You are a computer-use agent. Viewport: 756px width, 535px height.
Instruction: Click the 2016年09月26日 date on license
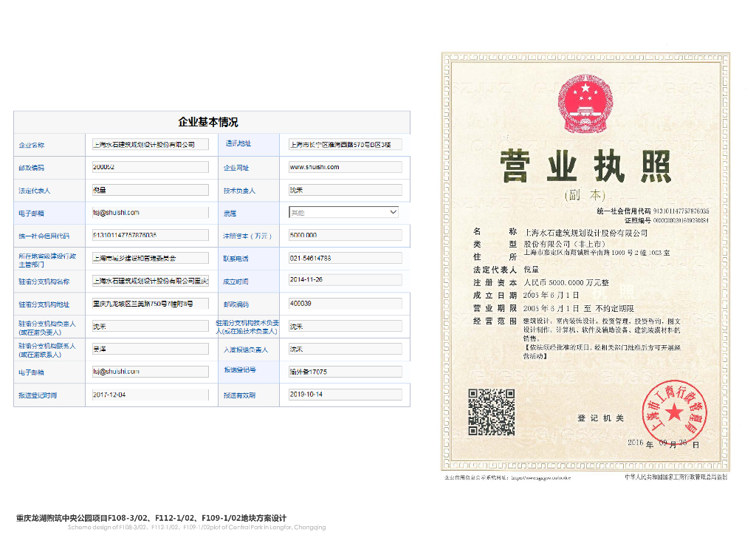tap(664, 443)
